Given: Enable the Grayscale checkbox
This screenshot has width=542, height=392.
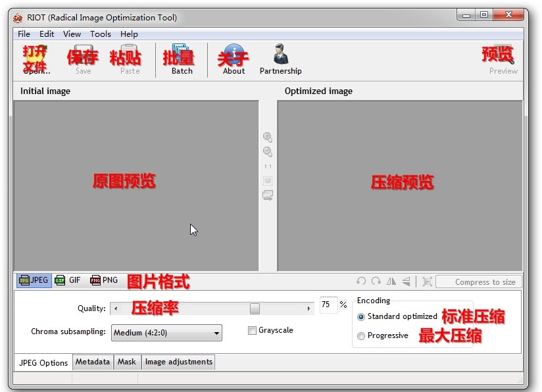Looking at the screenshot, I should click(x=252, y=330).
